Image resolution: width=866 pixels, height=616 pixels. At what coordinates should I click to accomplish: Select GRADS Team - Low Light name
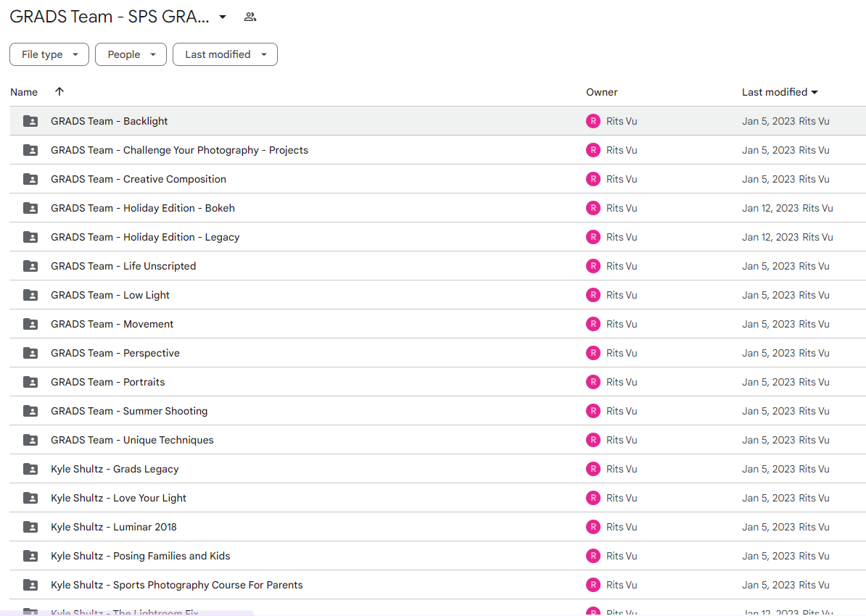(110, 295)
